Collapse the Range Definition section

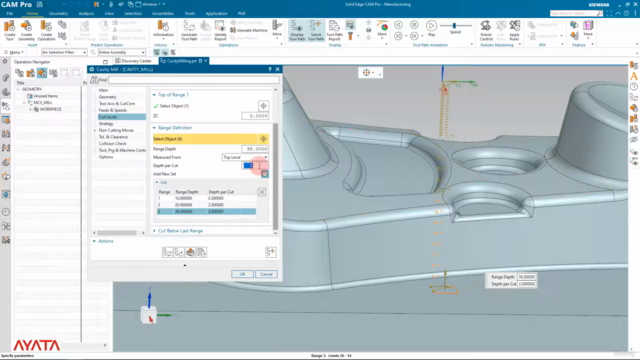coord(154,128)
